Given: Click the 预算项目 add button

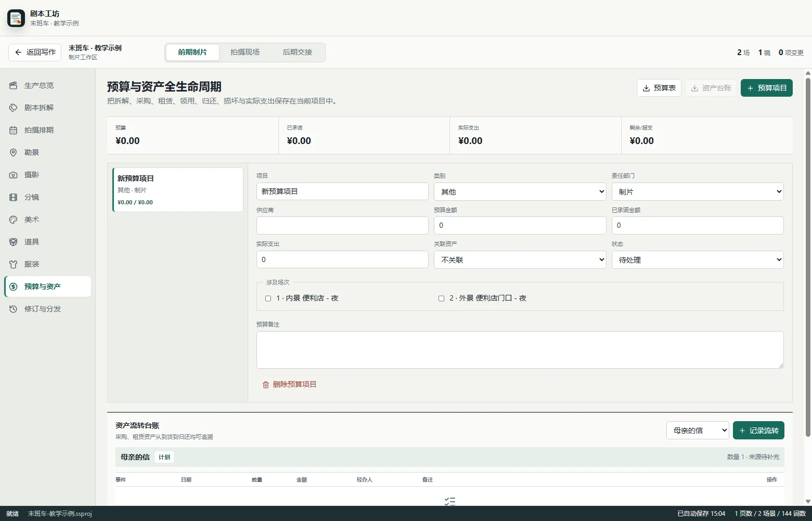Looking at the screenshot, I should point(767,88).
